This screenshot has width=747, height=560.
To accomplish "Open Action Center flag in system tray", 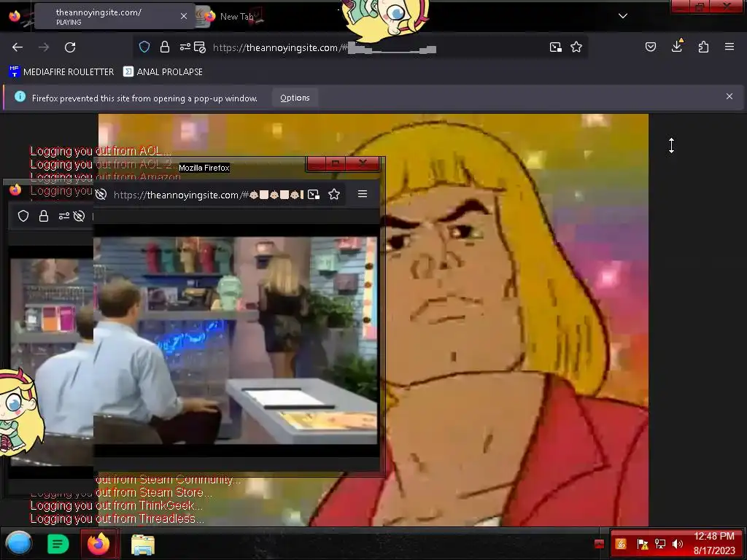I will click(x=642, y=544).
